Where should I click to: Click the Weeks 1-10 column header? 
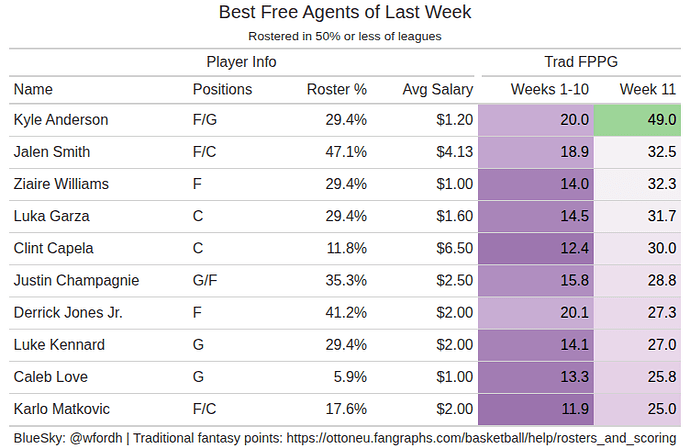coord(549,89)
